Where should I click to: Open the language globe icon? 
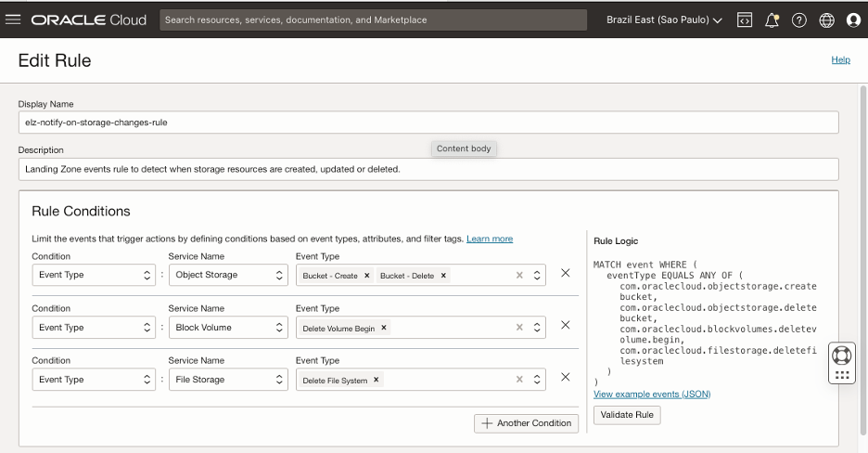click(826, 19)
